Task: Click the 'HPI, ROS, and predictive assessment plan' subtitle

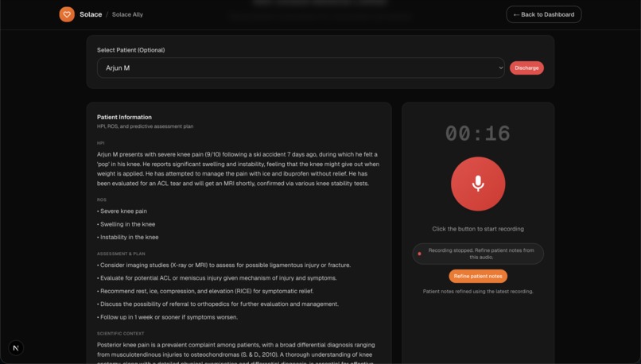Action: (x=145, y=126)
